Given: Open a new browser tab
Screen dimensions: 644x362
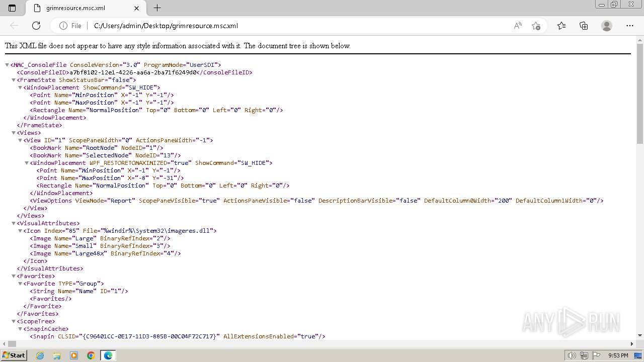Looking at the screenshot, I should (157, 8).
